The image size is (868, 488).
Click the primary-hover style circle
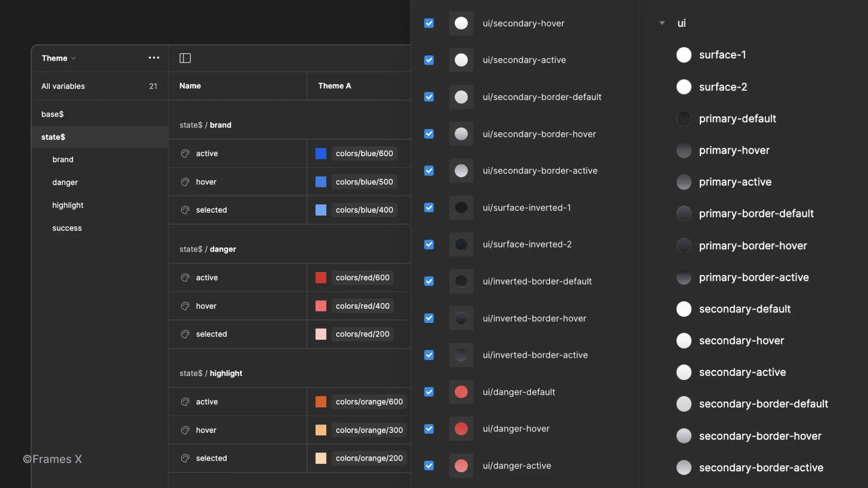pos(684,150)
